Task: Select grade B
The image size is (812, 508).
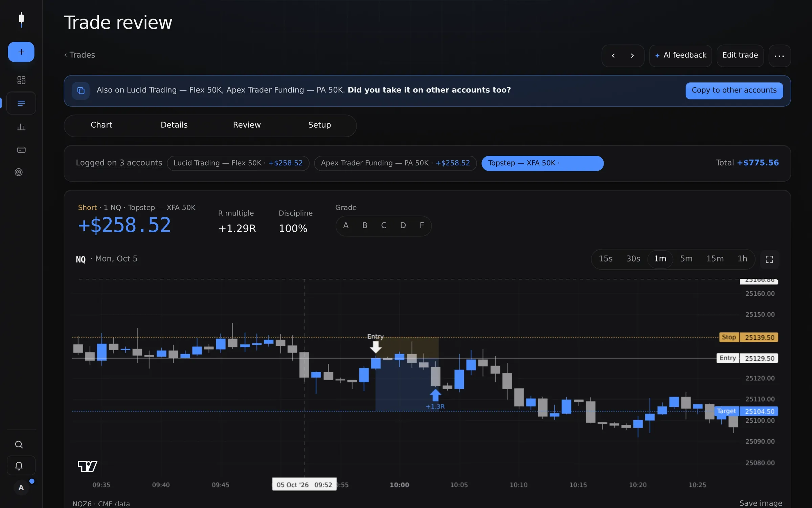Action: pyautogui.click(x=365, y=226)
